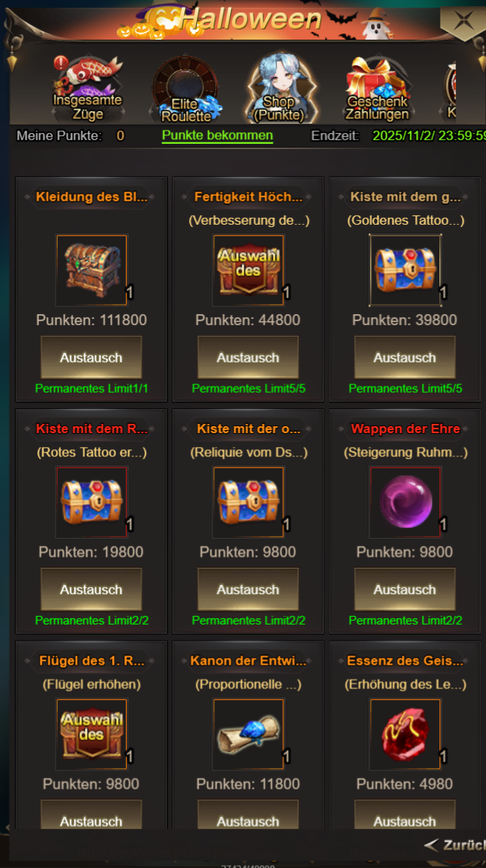Click the Rotes Tattoo blue chest icon
Screen dimensions: 486x868
(x=91, y=502)
